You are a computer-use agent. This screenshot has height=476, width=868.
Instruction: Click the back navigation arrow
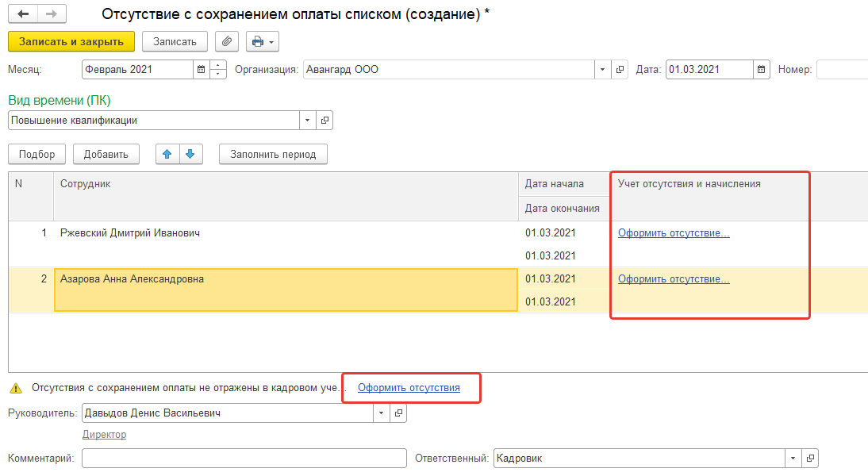pos(23,14)
